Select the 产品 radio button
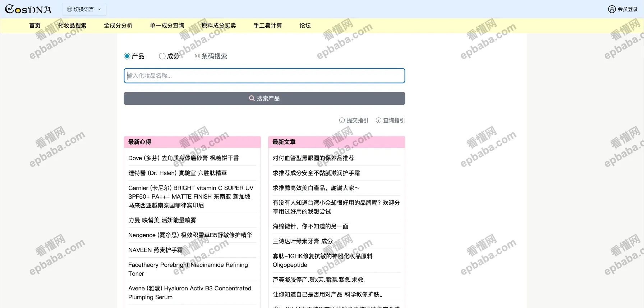This screenshot has height=308, width=644. pyautogui.click(x=127, y=56)
